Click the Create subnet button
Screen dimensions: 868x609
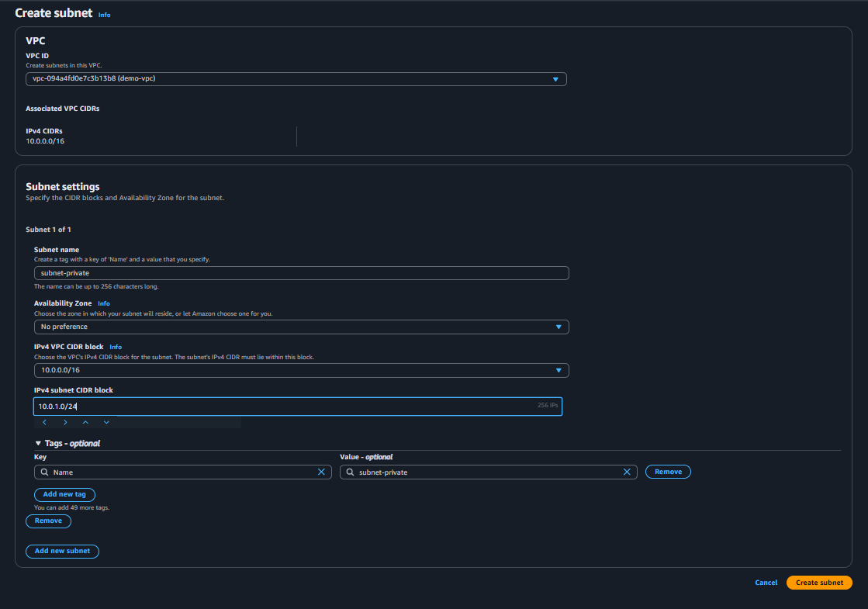click(x=819, y=583)
